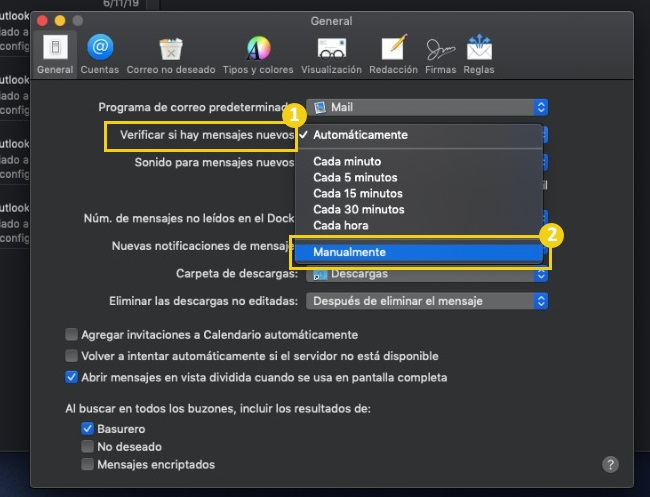Enable No deseado in search results
Screen dimensions: 650x497
(87, 446)
